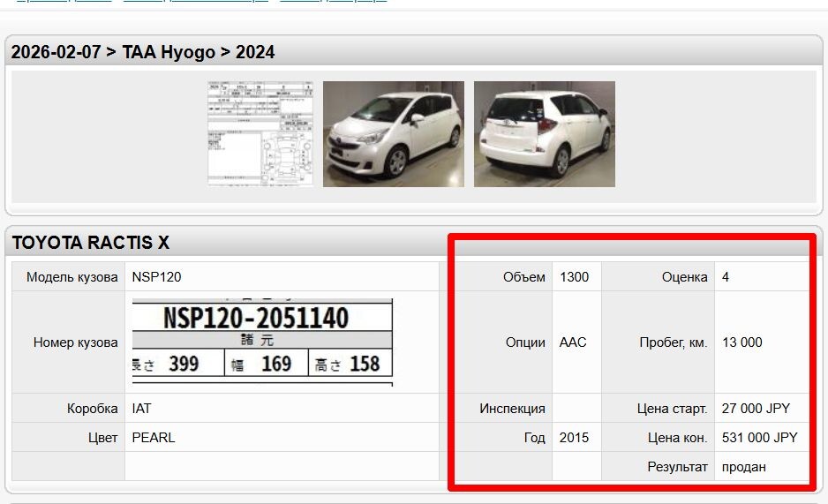
Task: Click the Результат label
Action: tap(678, 467)
